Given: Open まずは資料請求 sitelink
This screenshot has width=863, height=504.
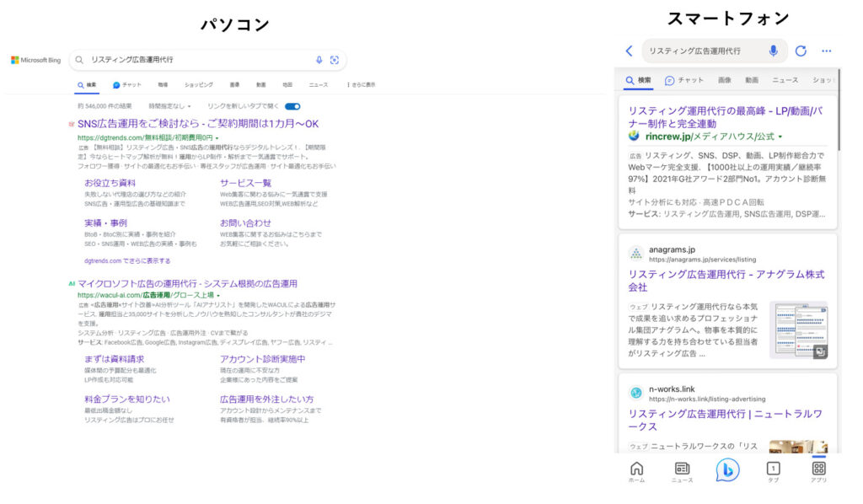Looking at the screenshot, I should click(x=115, y=359).
